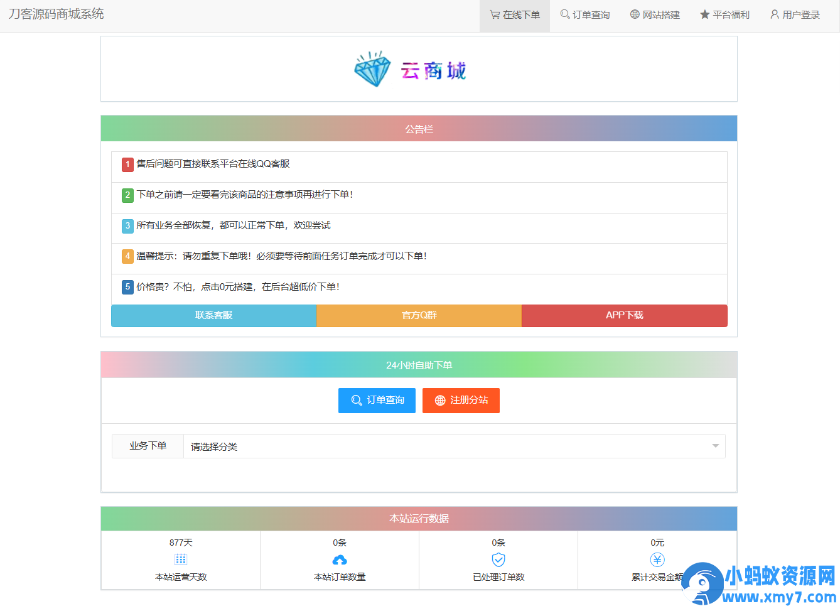Click the shield check icon above 已处理订单数
Viewport: 840px width, 616px height.
pyautogui.click(x=498, y=559)
